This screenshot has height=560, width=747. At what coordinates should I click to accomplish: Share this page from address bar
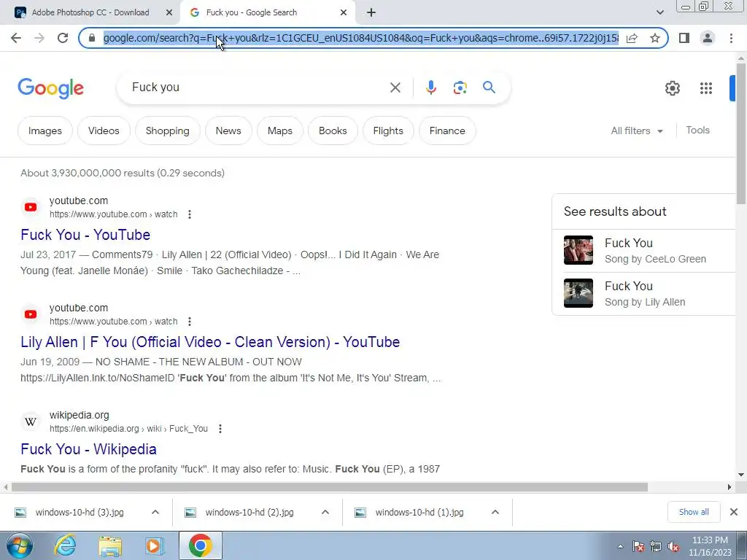[x=632, y=38]
